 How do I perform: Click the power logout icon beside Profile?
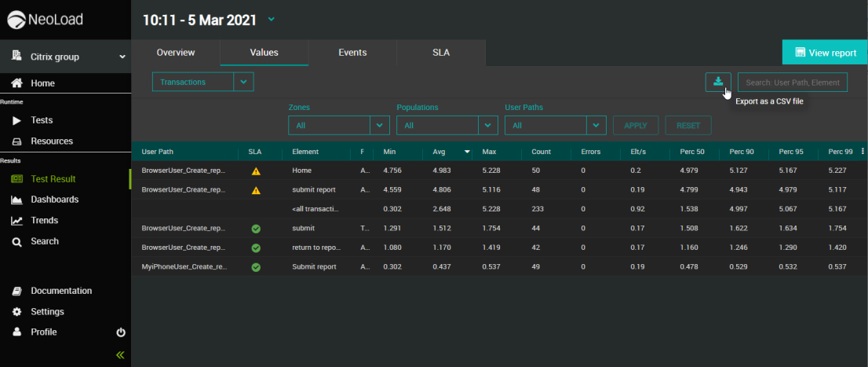(x=121, y=332)
